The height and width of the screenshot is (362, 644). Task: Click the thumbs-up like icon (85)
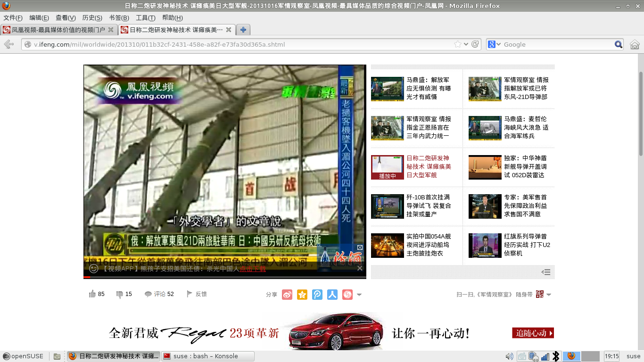pyautogui.click(x=92, y=294)
